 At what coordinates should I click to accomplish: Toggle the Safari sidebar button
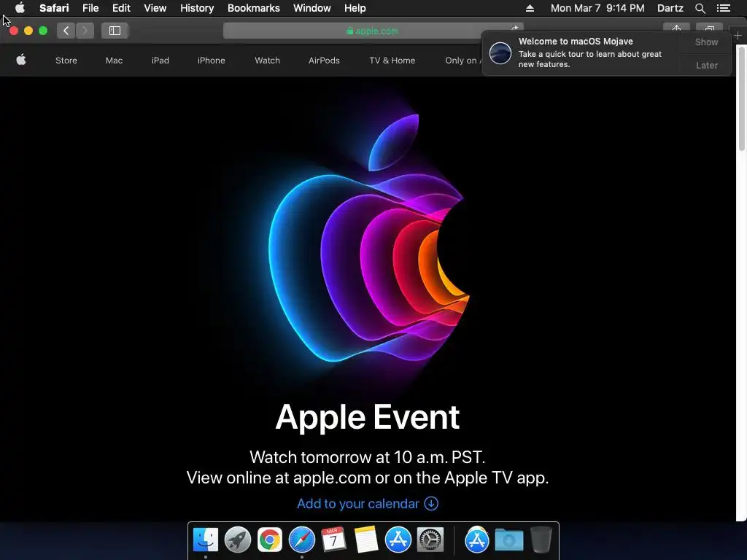pyautogui.click(x=115, y=31)
